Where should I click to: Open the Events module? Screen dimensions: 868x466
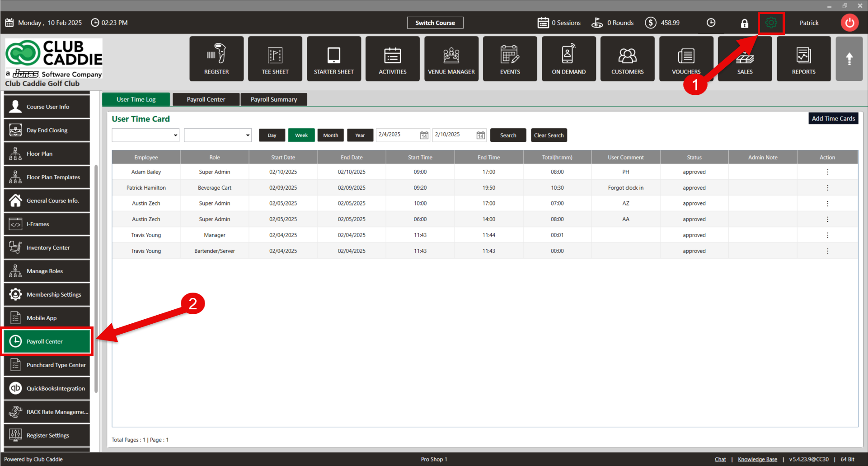point(510,59)
